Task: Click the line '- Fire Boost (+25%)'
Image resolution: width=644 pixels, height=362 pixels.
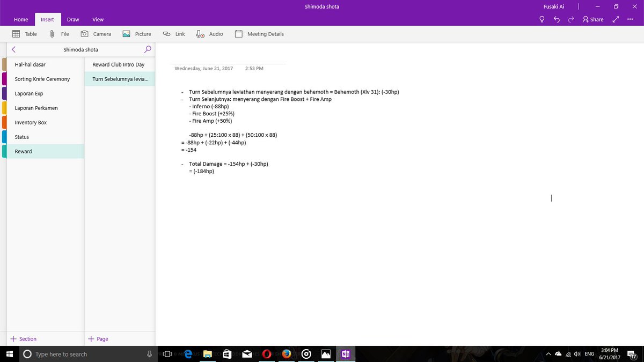Action: pyautogui.click(x=211, y=114)
